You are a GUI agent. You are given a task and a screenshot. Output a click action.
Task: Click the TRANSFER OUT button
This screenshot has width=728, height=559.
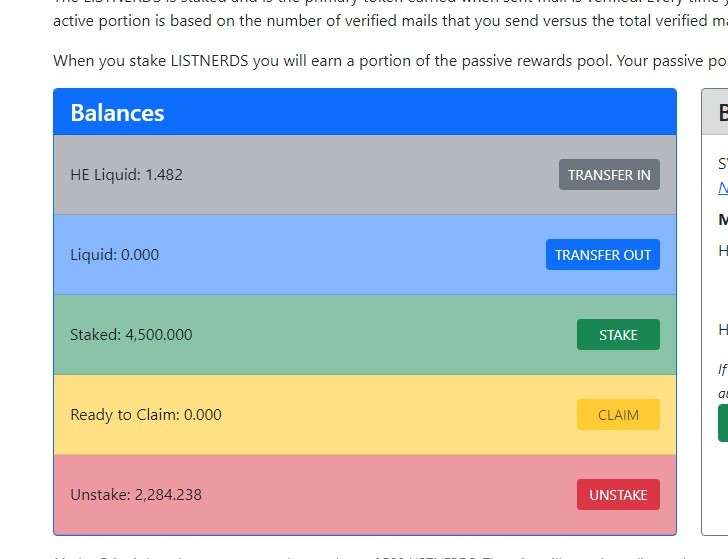tap(603, 254)
